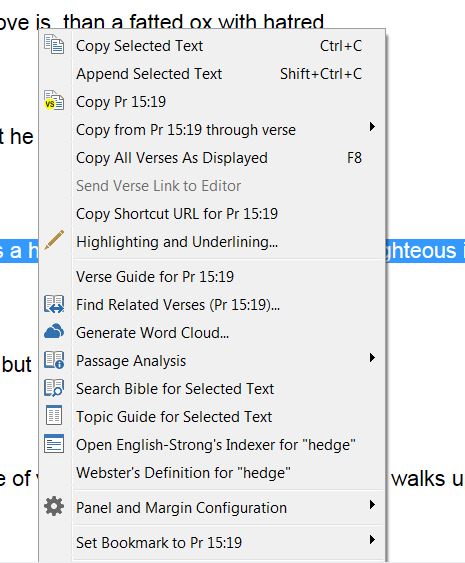Click the VS icon beside Copy Pr 15:19

(x=54, y=101)
